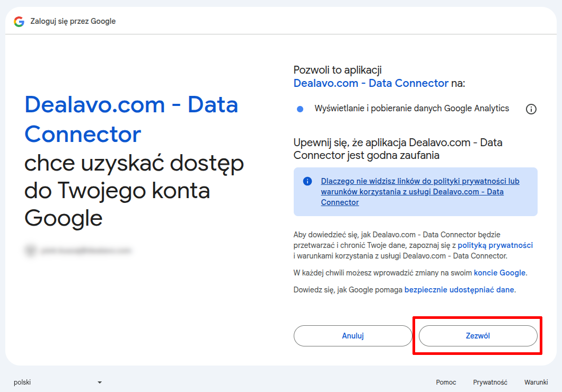Screen dimensions: 562x392
Task: Click 'Wyświetlanie i pobieranie danych Google Analytics' text
Action: point(412,109)
